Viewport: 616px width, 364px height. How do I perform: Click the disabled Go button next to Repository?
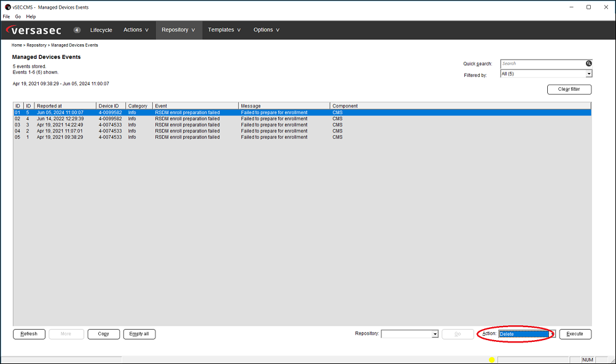tap(458, 334)
